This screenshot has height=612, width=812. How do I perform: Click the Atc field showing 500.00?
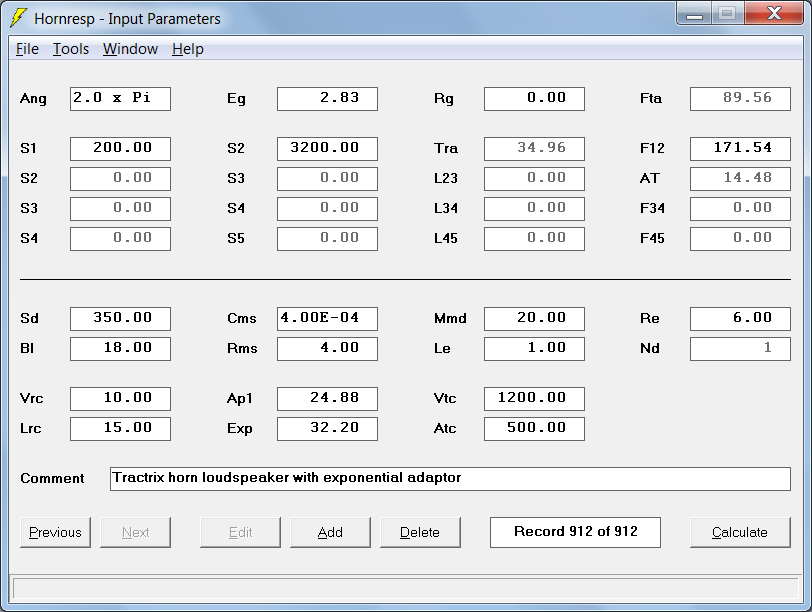tap(534, 429)
